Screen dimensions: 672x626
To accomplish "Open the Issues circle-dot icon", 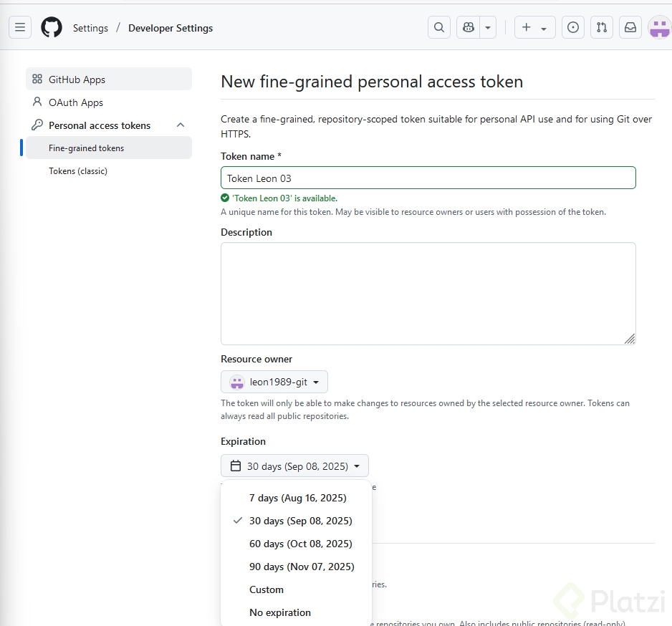I will (572, 27).
